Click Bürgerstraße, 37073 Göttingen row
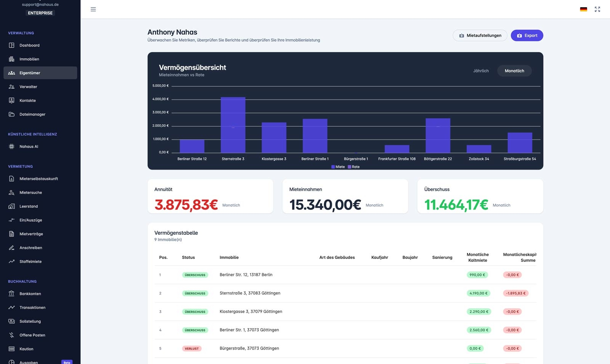Image resolution: width=610 pixels, height=364 pixels. (345, 348)
